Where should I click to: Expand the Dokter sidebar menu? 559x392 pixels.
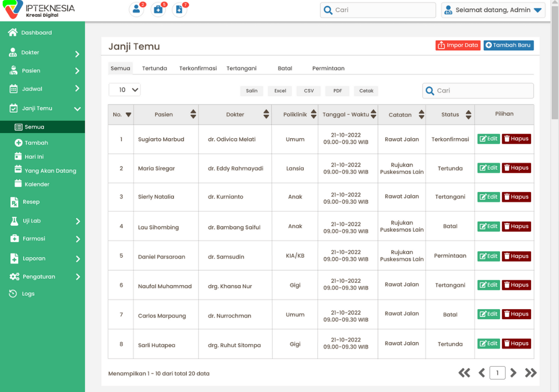pos(77,53)
